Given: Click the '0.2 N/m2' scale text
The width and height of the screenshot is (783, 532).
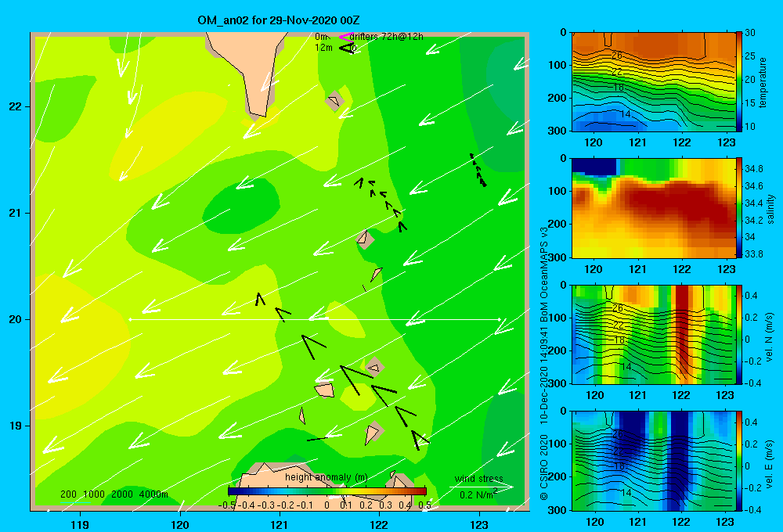Looking at the screenshot, I should click(478, 494).
